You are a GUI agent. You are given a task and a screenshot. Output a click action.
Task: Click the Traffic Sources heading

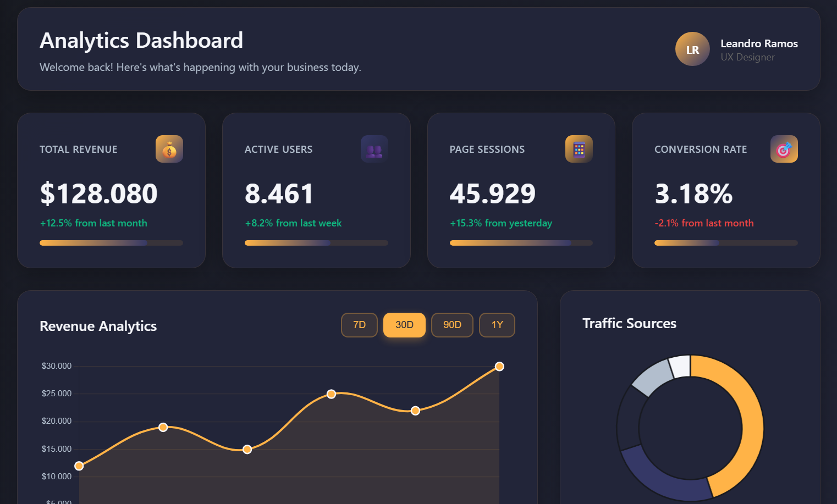[630, 323]
